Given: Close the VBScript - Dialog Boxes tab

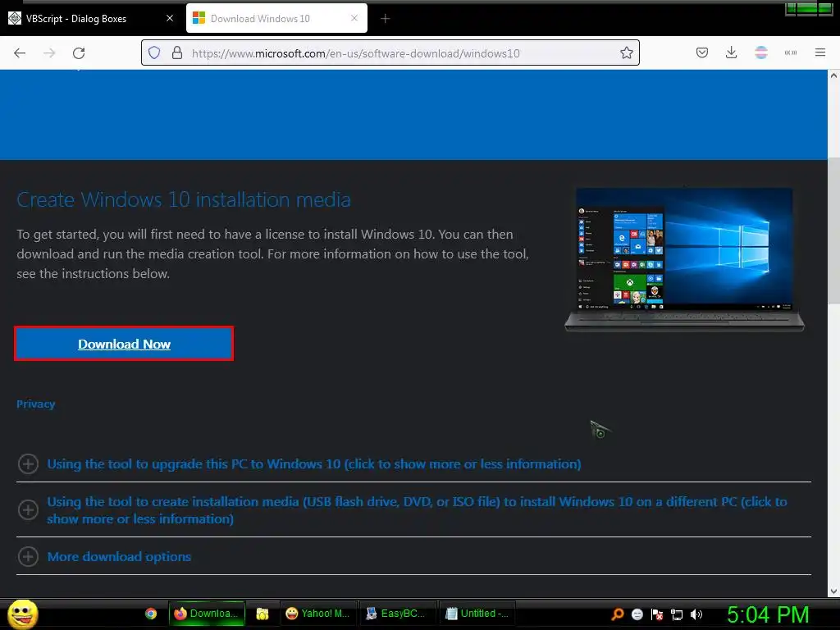Looking at the screenshot, I should [170, 18].
